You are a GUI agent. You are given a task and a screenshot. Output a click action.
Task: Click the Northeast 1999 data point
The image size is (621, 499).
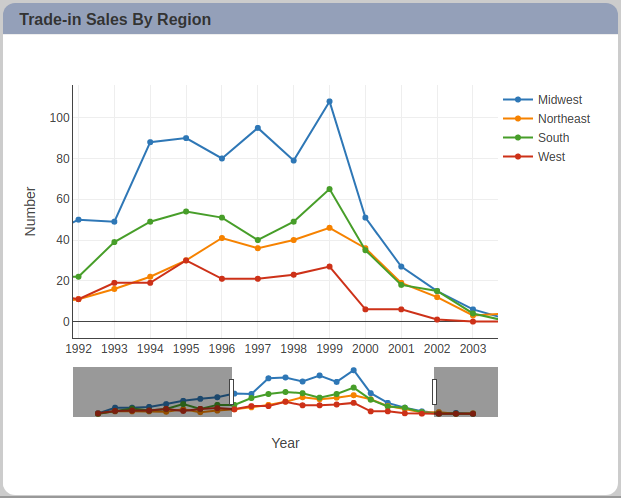(330, 228)
